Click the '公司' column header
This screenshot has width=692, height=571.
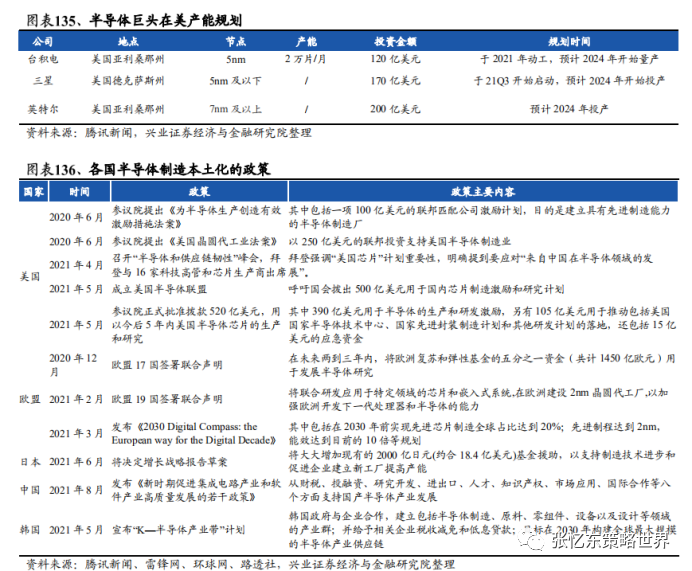pyautogui.click(x=42, y=41)
